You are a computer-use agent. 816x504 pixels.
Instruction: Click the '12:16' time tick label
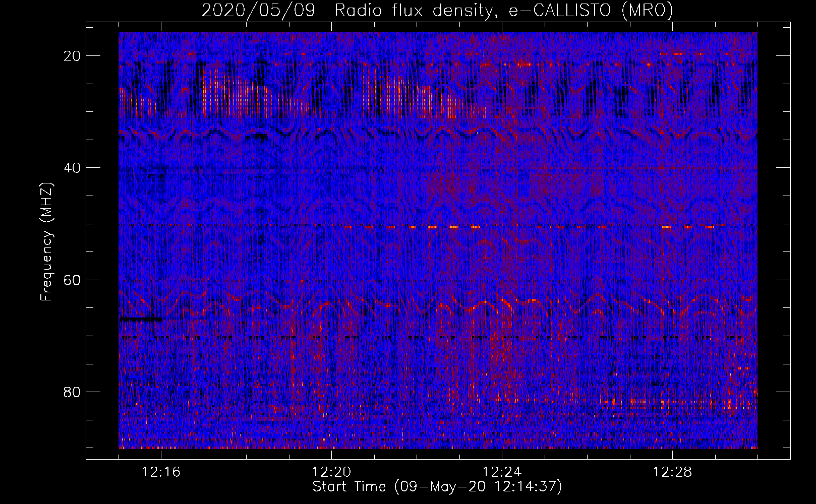click(x=161, y=472)
